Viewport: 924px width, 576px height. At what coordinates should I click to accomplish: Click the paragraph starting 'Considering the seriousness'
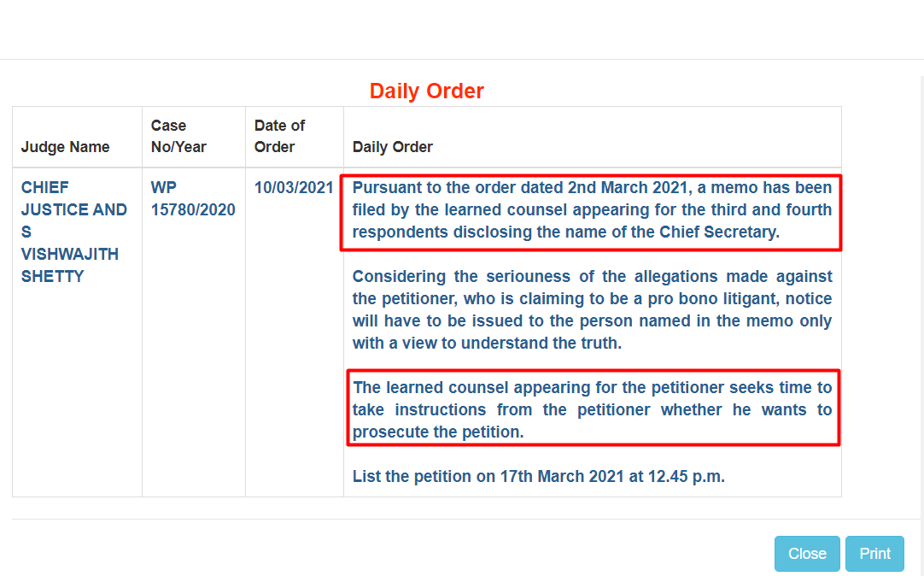pyautogui.click(x=592, y=309)
